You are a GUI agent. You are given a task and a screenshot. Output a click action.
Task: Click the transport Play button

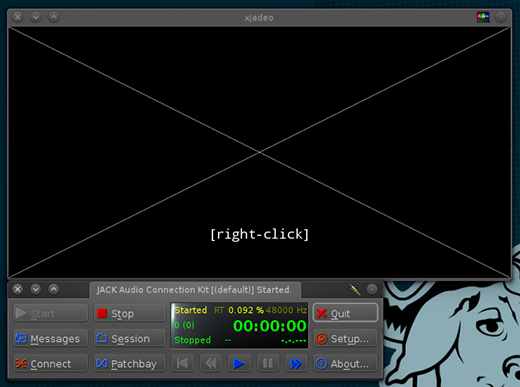pyautogui.click(x=239, y=363)
